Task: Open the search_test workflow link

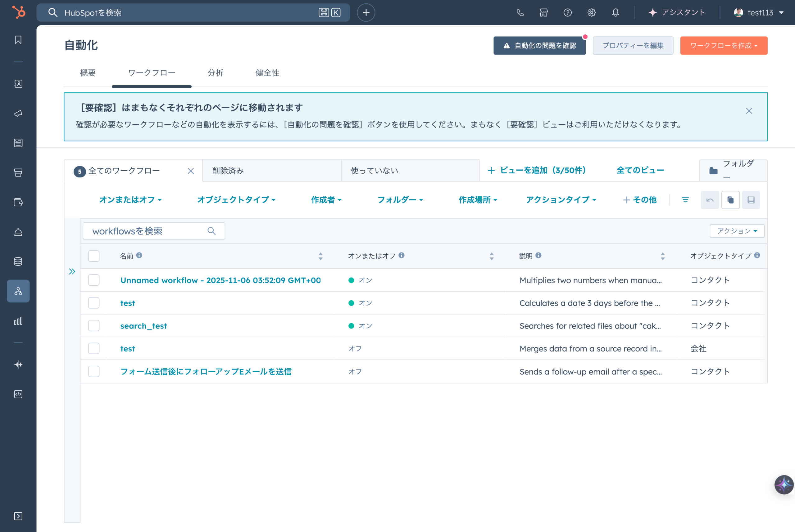Action: point(144,326)
